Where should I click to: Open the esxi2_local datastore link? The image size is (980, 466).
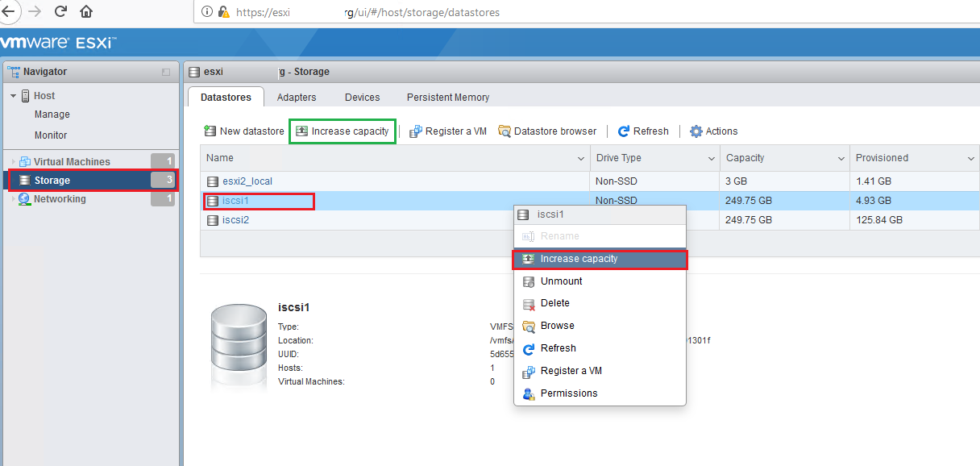point(247,181)
